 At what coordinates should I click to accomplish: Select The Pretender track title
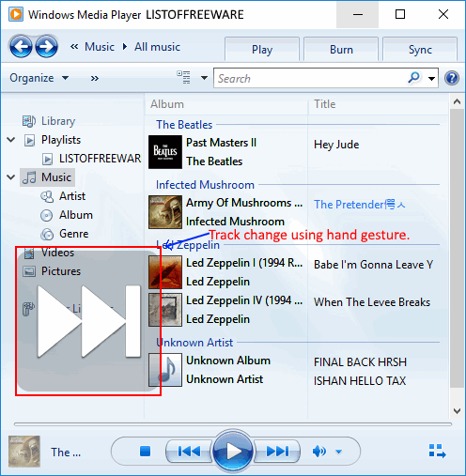pos(359,205)
